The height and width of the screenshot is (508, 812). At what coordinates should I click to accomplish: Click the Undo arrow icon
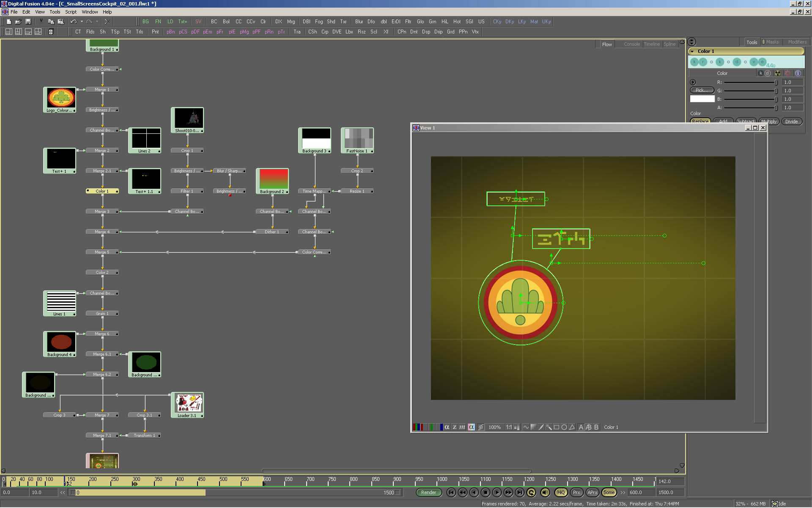74,22
